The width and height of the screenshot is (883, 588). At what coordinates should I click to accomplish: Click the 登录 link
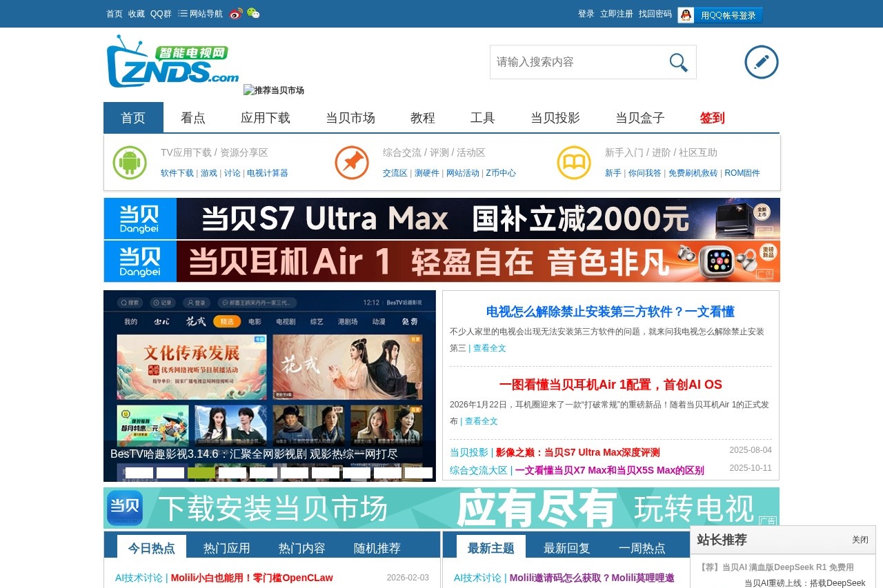point(586,14)
